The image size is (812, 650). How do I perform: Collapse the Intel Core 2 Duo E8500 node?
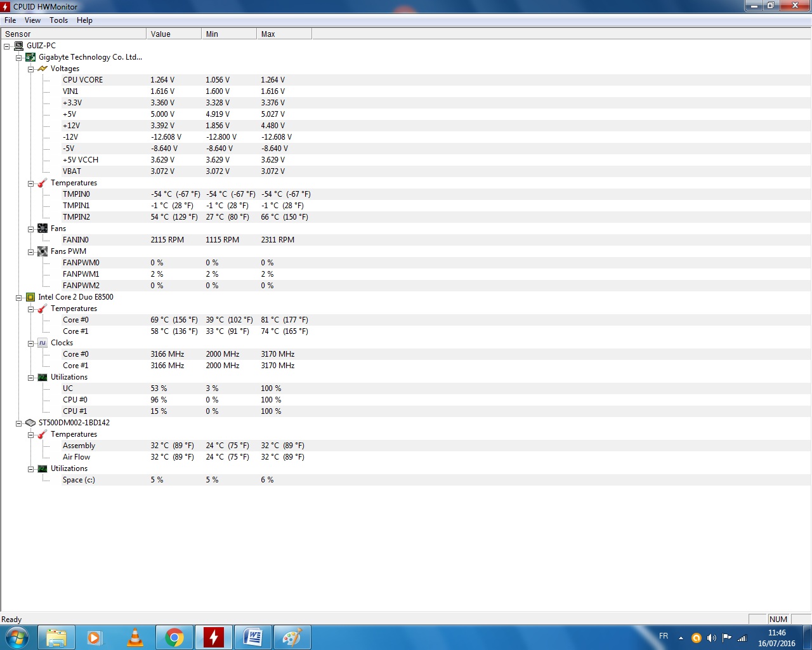pos(19,297)
